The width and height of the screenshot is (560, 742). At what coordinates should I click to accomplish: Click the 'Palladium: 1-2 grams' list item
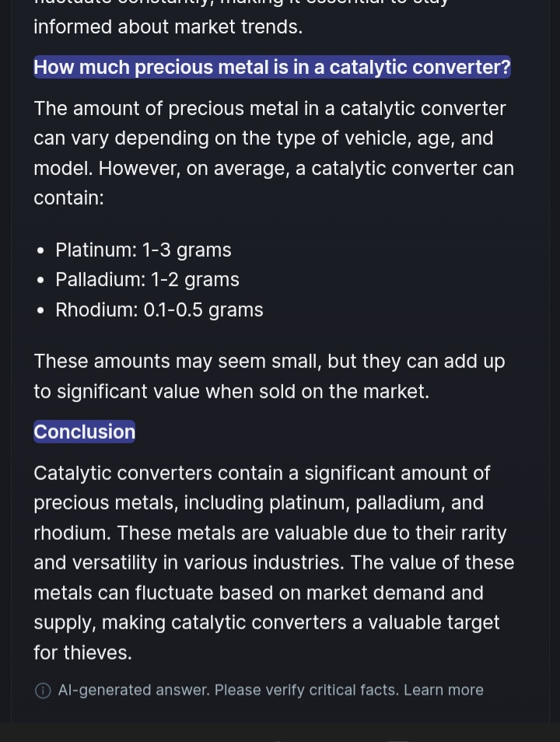click(147, 279)
